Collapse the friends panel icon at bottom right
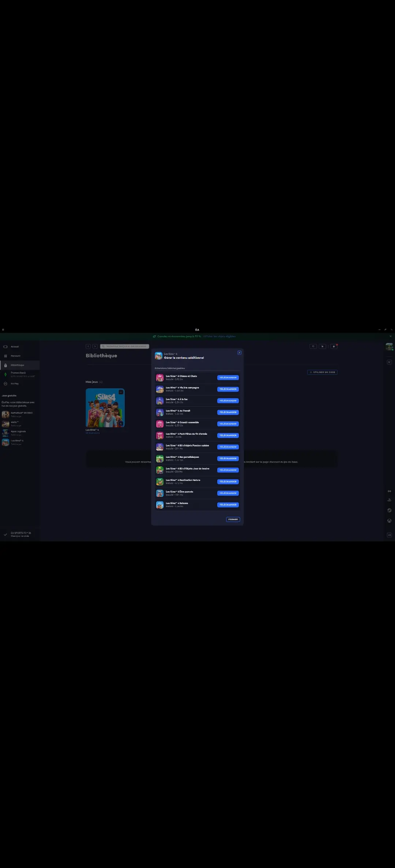The width and height of the screenshot is (395, 868). pyautogui.click(x=389, y=535)
